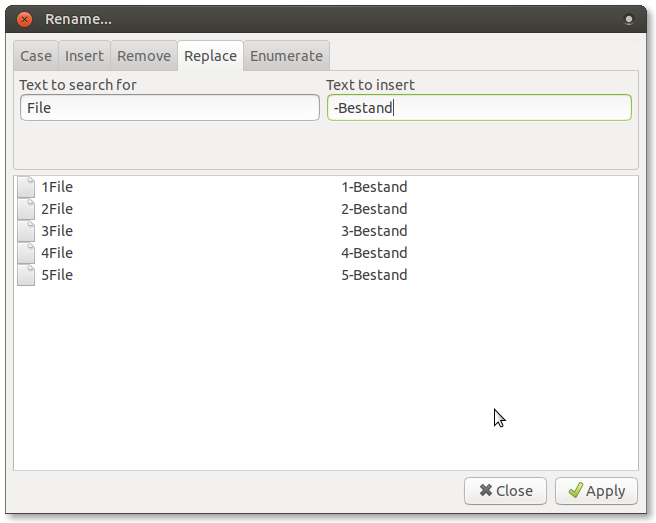Image resolution: width=656 pixels, height=523 pixels.
Task: Click the file icon next to 5File
Action: tap(27, 275)
